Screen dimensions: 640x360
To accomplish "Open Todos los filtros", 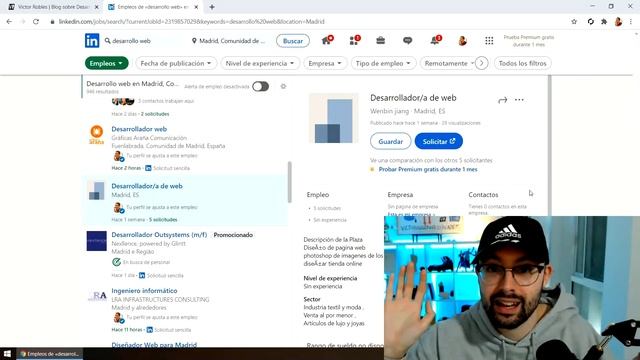I will point(522,63).
